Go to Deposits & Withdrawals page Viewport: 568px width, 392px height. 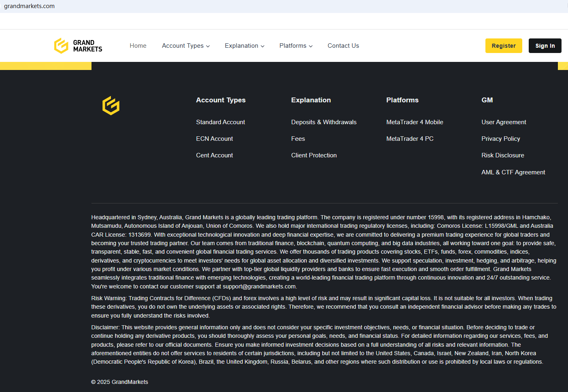(324, 122)
